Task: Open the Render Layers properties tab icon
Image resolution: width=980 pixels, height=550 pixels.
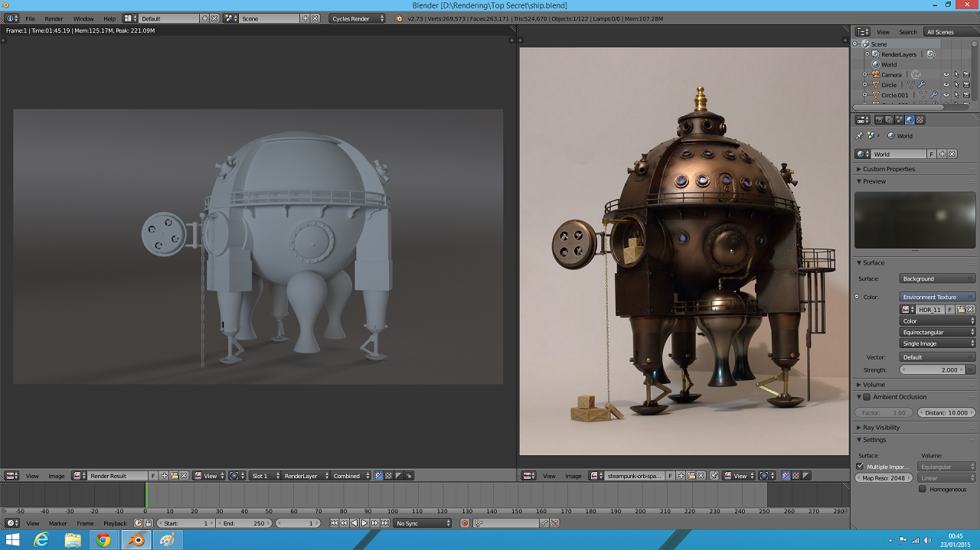Action: tap(890, 120)
